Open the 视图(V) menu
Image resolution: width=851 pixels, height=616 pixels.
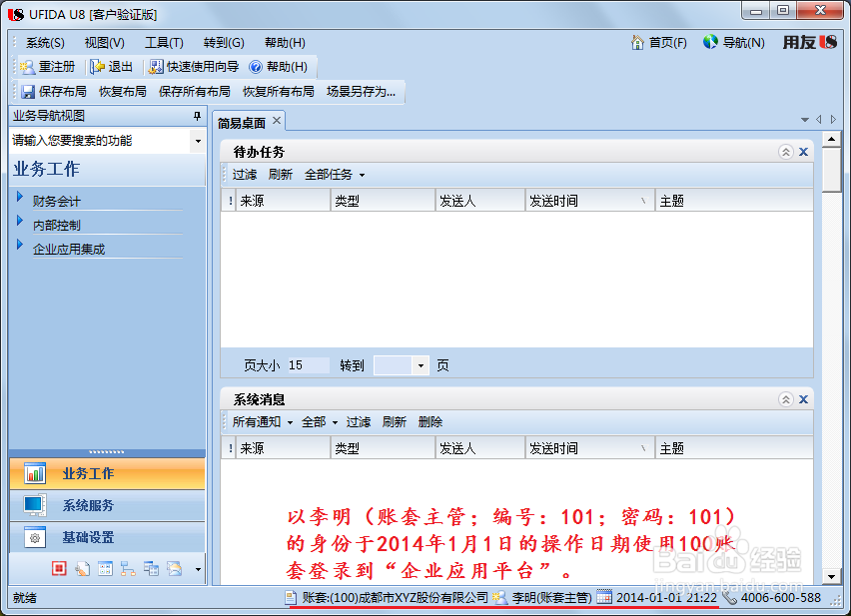(x=104, y=43)
